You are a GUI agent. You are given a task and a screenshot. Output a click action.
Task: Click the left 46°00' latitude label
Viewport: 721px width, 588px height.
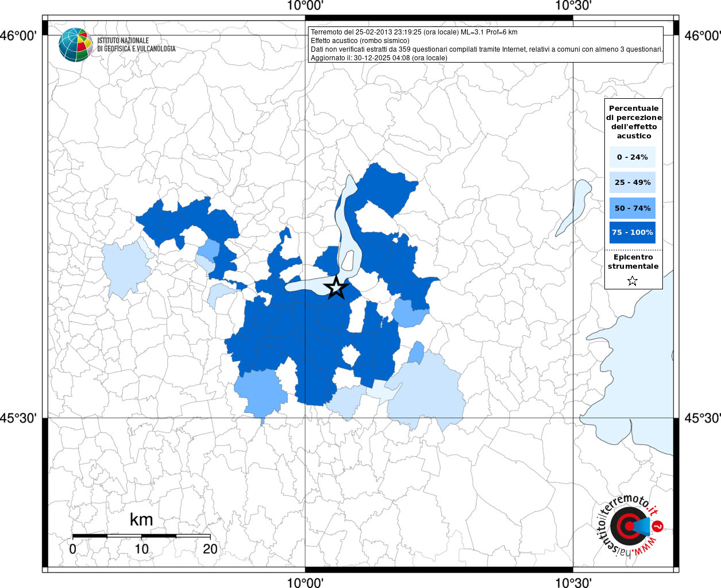[x=19, y=36]
